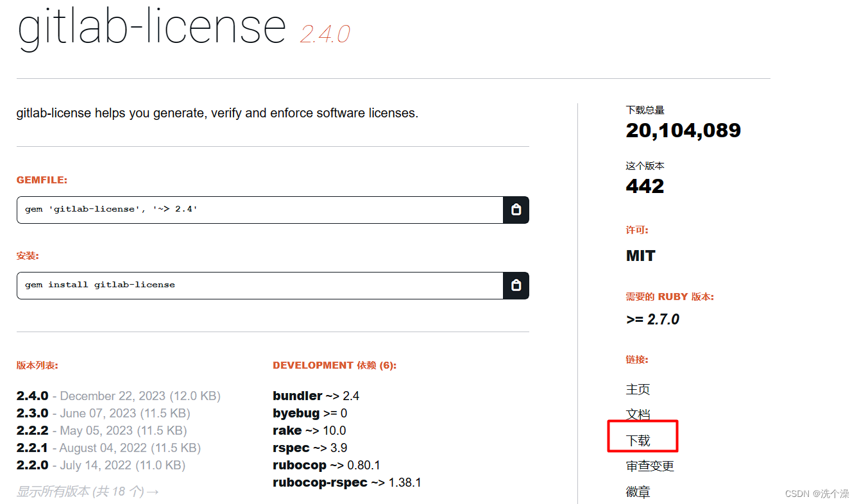Image resolution: width=859 pixels, height=504 pixels.
Task: Click the MIT license text
Action: pyautogui.click(x=641, y=256)
